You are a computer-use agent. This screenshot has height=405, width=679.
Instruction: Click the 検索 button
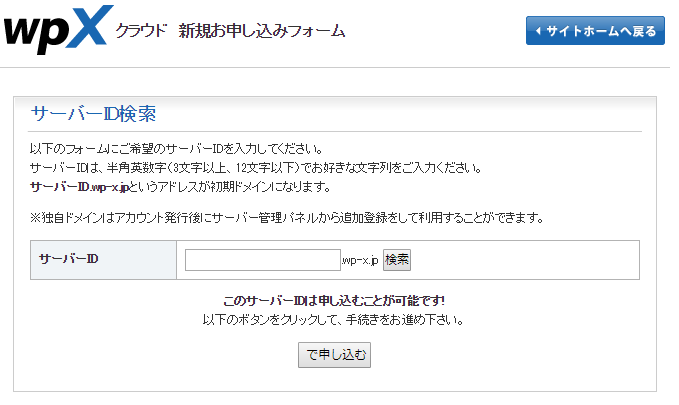396,260
